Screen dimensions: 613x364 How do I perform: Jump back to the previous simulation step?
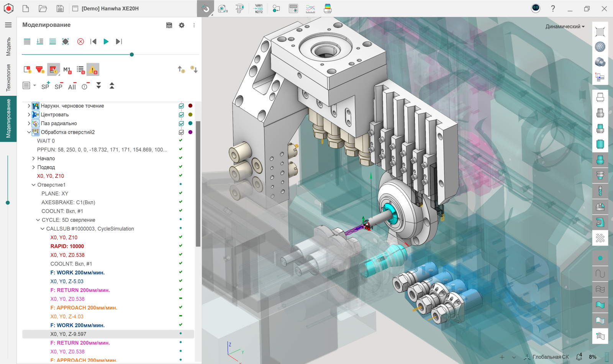click(x=93, y=41)
